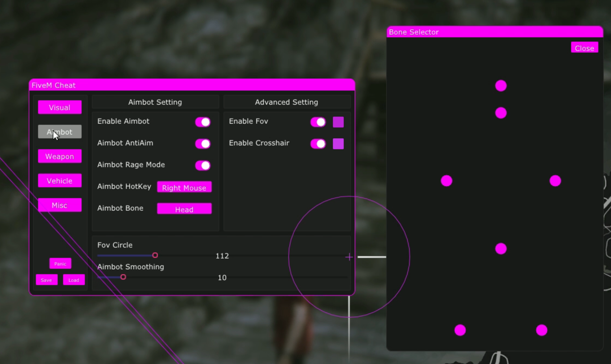
Task: Load a saved configuration
Action: click(x=74, y=280)
